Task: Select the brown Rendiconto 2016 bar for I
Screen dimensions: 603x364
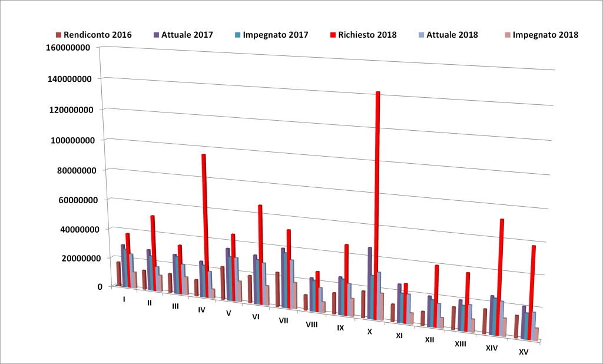Action: pyautogui.click(x=118, y=274)
